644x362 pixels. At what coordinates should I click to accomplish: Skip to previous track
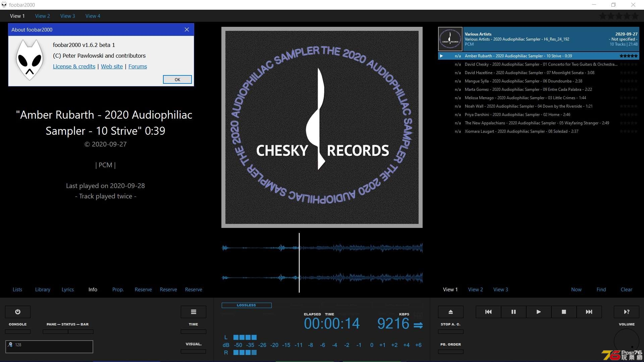(488, 312)
